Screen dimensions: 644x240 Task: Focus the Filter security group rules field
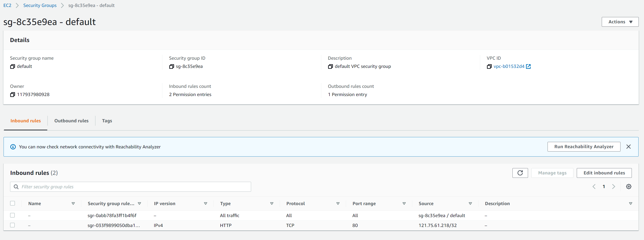coord(135,187)
